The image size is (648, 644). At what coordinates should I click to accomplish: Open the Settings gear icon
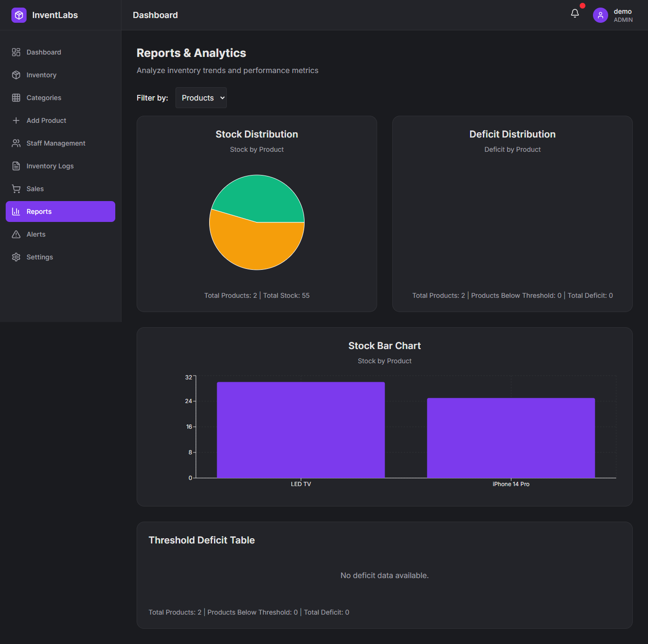point(16,257)
